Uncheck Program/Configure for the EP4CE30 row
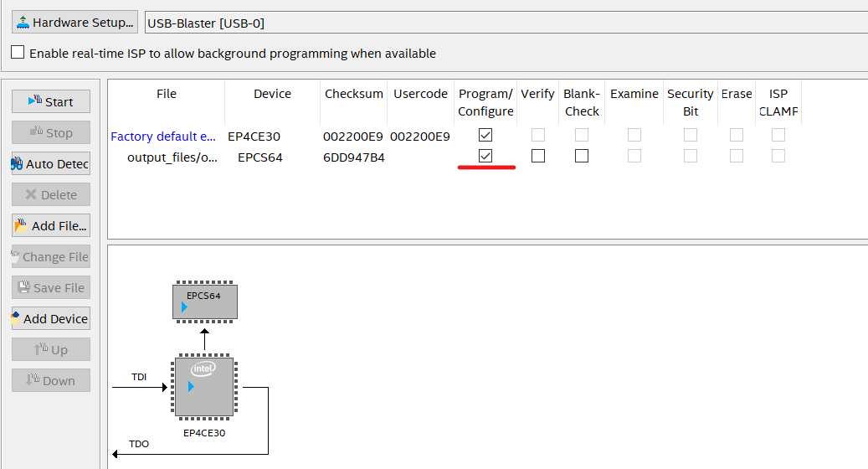Image resolution: width=868 pixels, height=469 pixels. coord(485,135)
